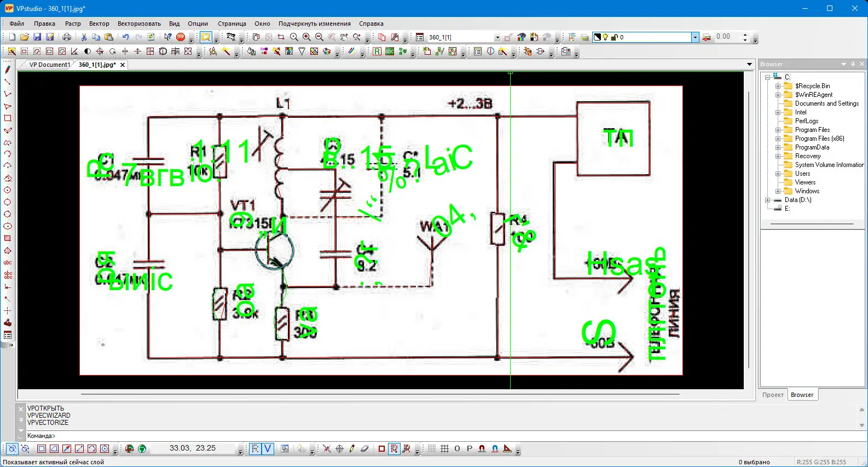868x467 pixels.
Task: Open the 360_1[1] page dropdown
Action: point(497,37)
